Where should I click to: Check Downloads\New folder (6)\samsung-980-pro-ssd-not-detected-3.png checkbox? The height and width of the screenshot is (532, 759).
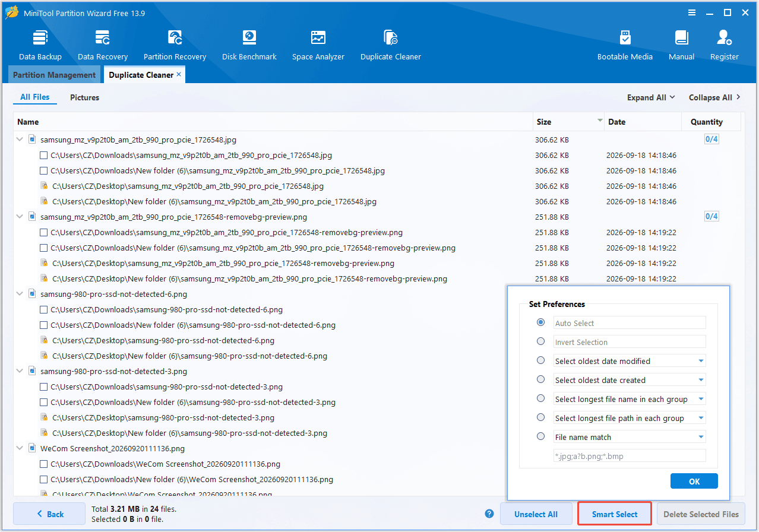tap(43, 402)
